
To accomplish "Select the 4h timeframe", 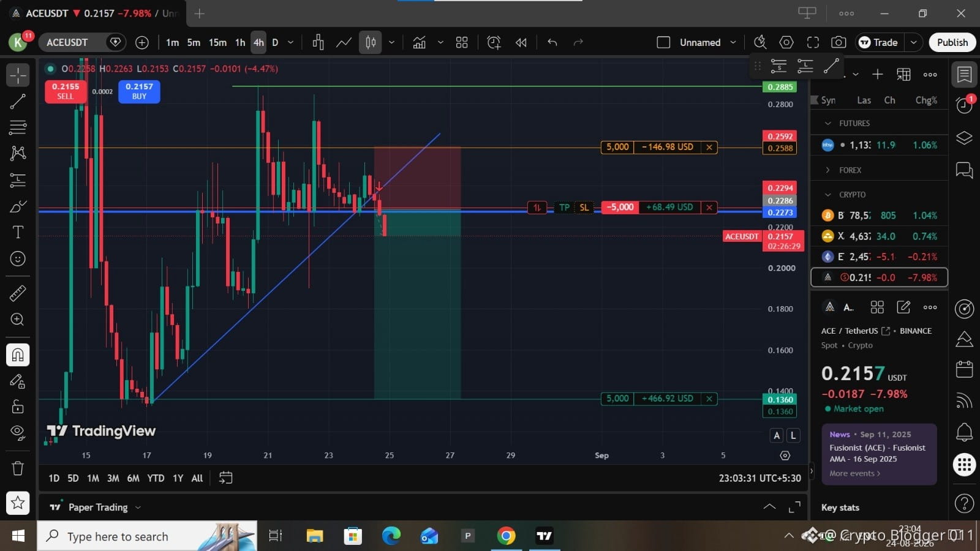I will click(x=258, y=42).
